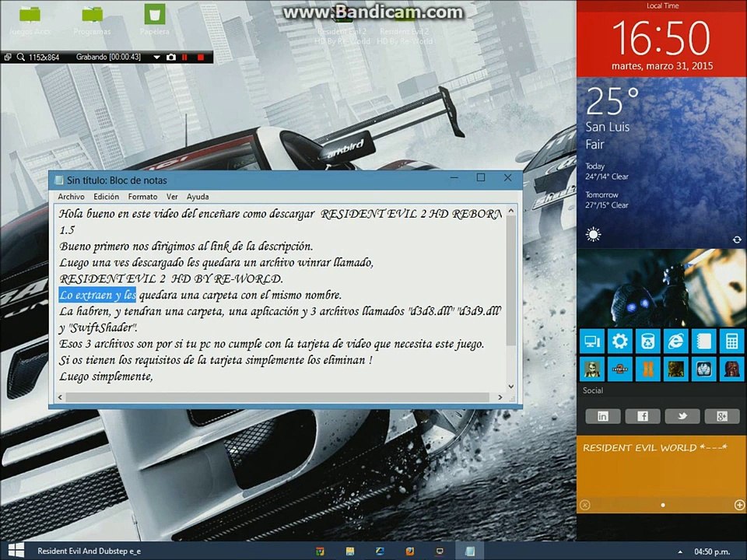Launch the dark game tile numbered 3

coord(676,369)
